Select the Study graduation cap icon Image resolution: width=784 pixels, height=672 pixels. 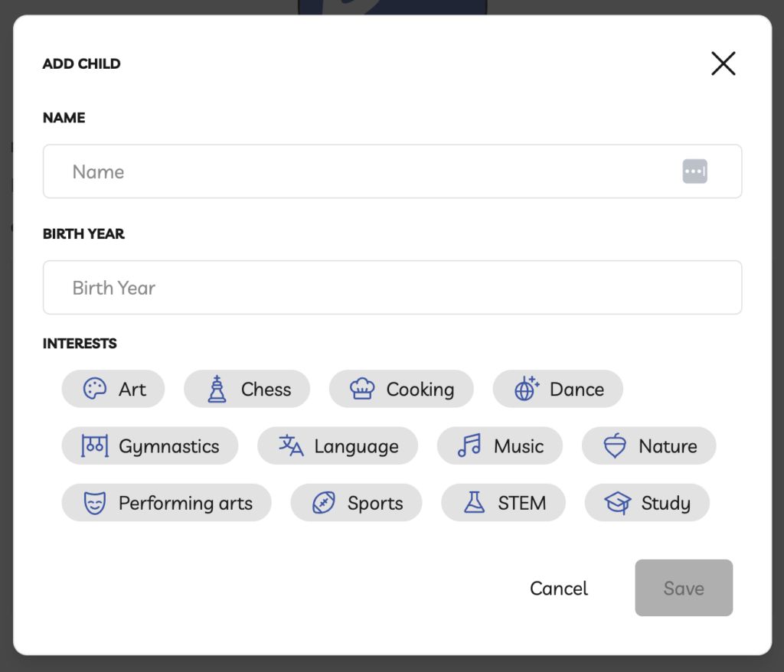pos(618,503)
